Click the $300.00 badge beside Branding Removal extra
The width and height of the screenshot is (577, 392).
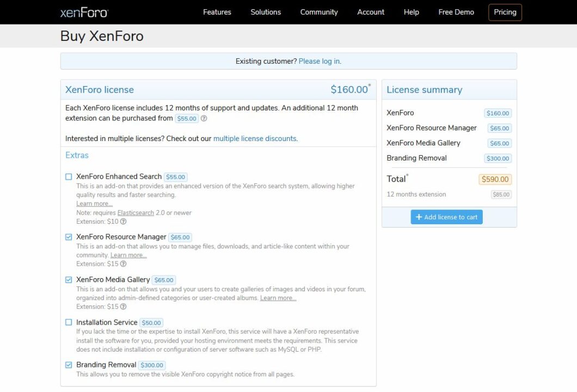pos(152,365)
